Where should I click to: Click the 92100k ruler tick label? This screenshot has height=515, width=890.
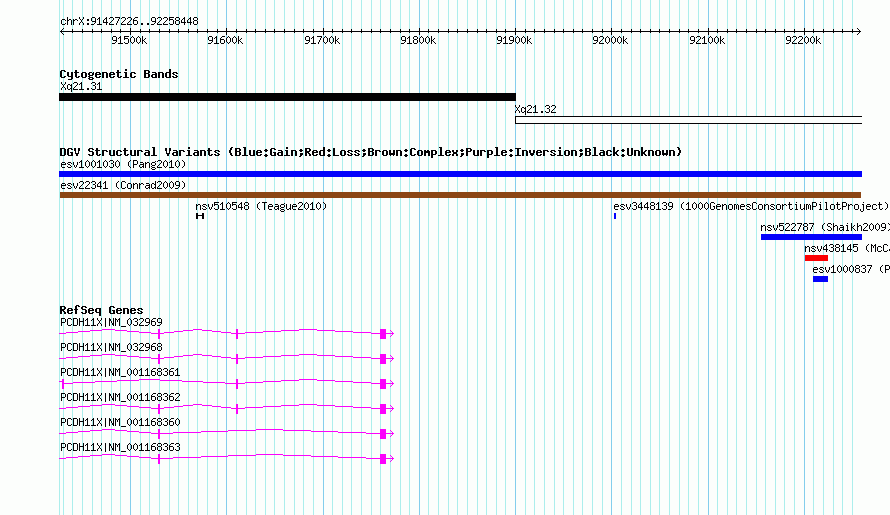coord(707,40)
